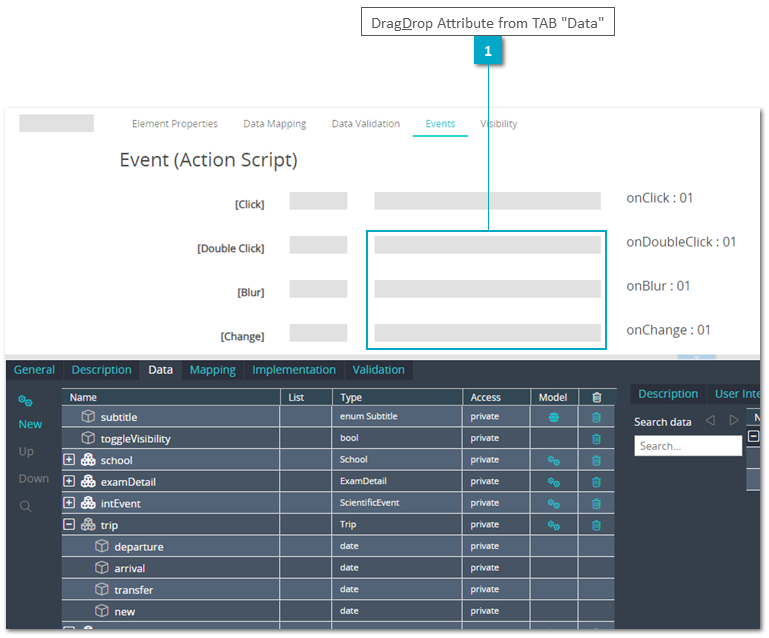Go to next search data result arrow
The height and width of the screenshot is (638, 769).
click(x=734, y=420)
